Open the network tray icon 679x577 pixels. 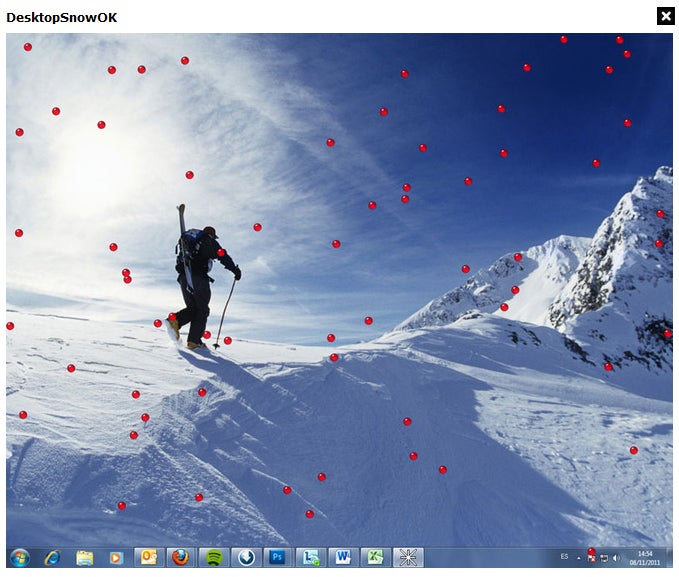point(604,558)
